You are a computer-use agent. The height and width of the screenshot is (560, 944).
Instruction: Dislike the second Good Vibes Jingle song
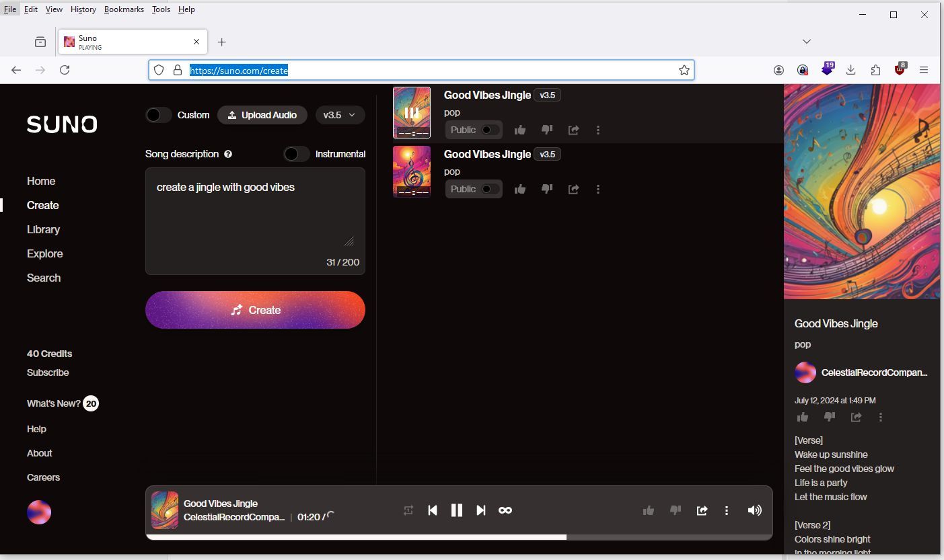(x=546, y=189)
